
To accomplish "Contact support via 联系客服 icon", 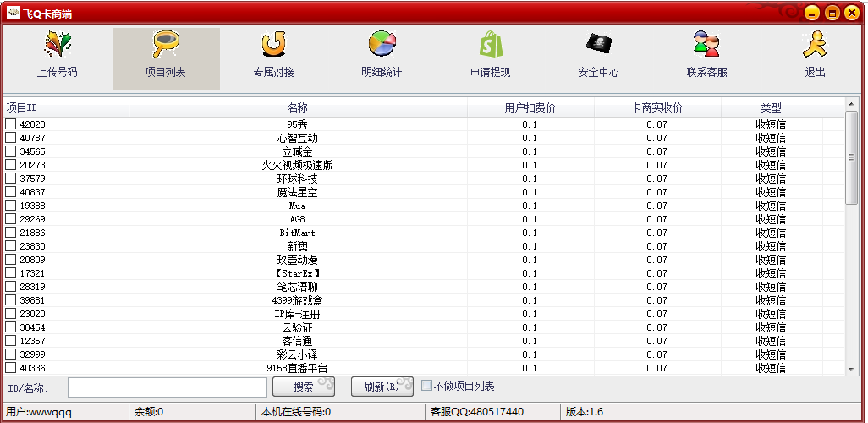I will [x=706, y=45].
